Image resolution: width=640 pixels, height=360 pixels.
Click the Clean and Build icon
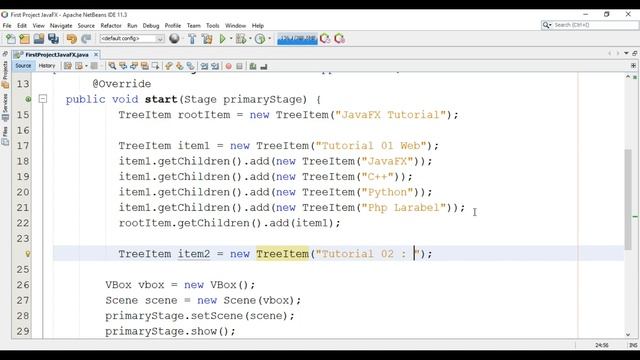[207, 39]
